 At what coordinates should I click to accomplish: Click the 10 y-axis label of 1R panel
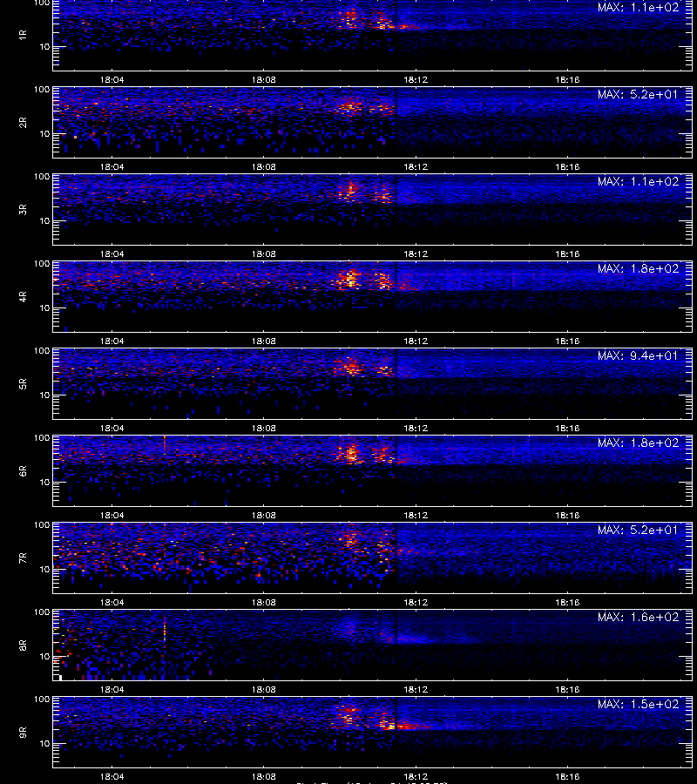point(44,46)
